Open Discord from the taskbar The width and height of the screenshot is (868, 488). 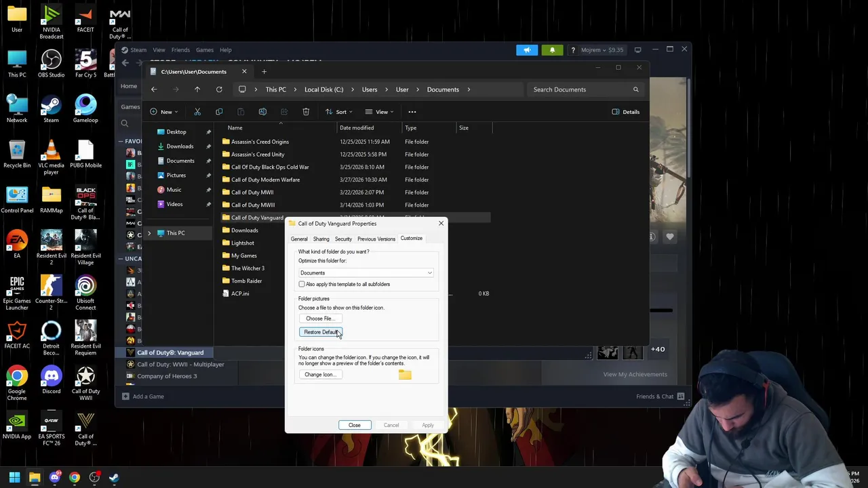click(x=54, y=477)
